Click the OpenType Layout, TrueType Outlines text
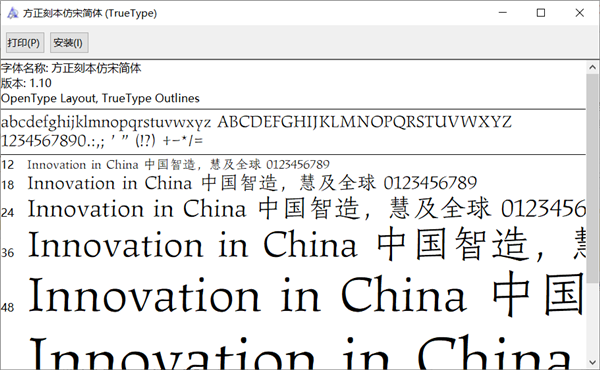 [100, 98]
